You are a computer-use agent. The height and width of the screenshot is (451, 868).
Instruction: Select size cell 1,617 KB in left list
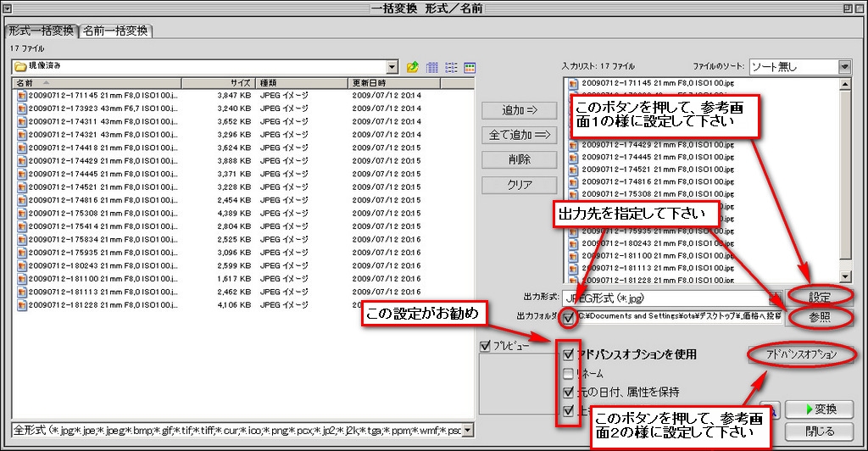[x=234, y=279]
